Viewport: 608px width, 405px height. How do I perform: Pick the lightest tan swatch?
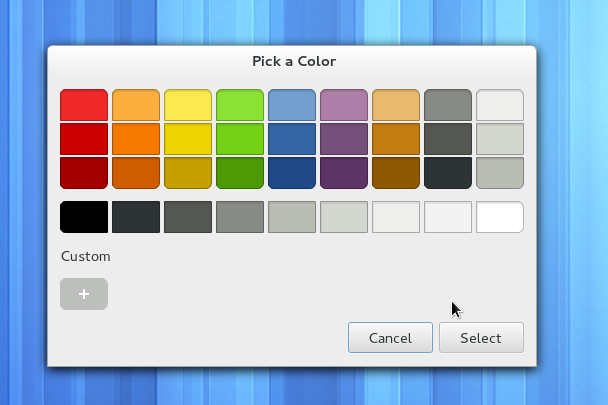pyautogui.click(x=396, y=105)
